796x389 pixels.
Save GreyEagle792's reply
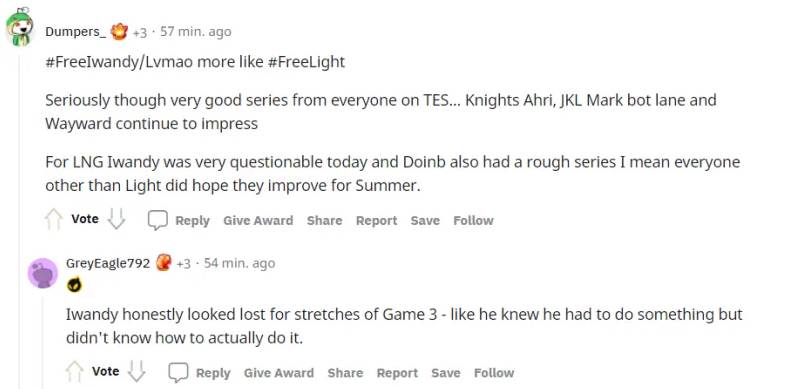[446, 373]
